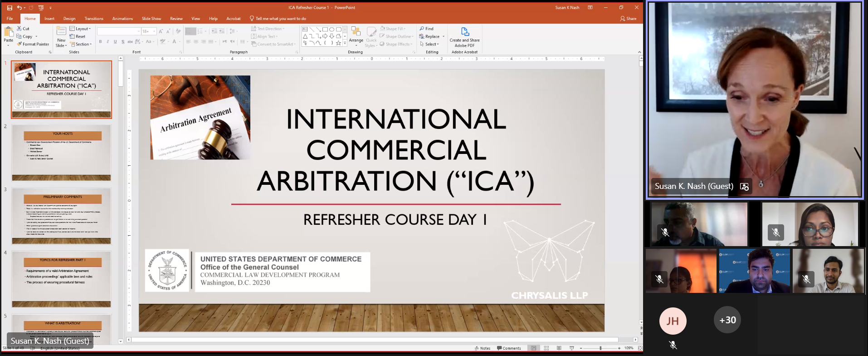Click Fit slide to current window icon
Image resolution: width=868 pixels, height=356 pixels.
640,348
